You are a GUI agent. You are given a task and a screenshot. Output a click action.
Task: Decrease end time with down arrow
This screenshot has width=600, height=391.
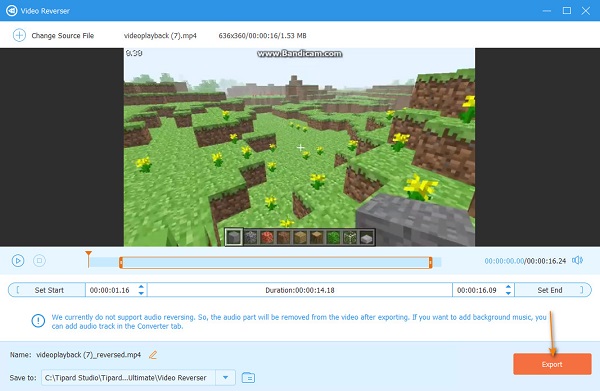pyautogui.click(x=508, y=293)
